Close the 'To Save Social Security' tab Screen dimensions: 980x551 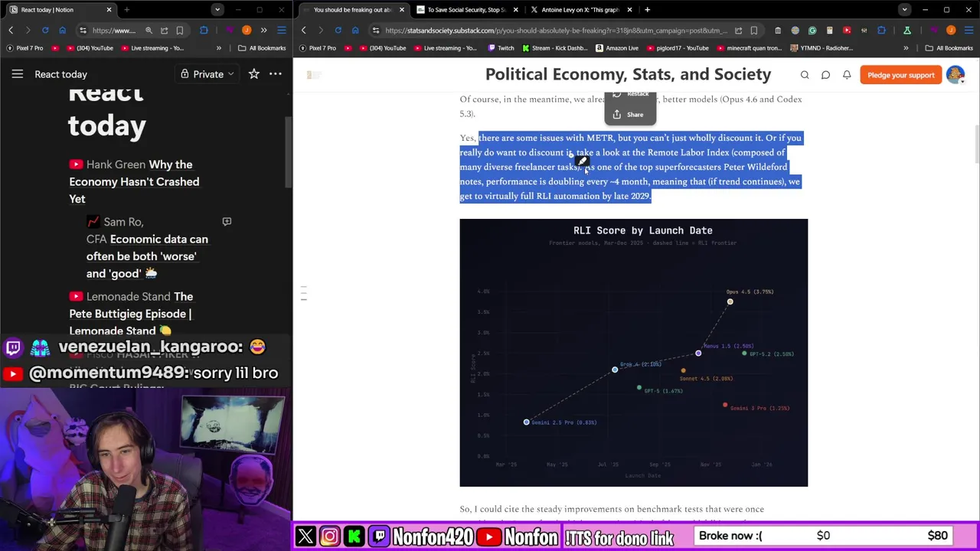(x=515, y=10)
